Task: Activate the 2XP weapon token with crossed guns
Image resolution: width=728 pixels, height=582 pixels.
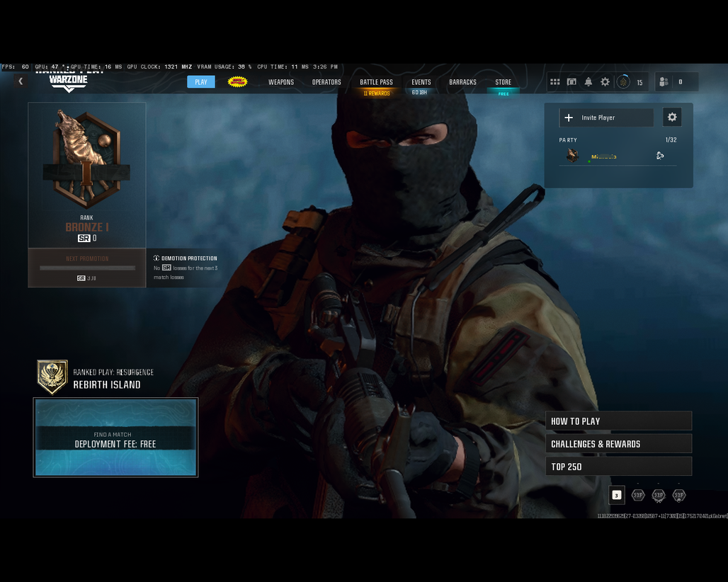Action: [659, 495]
